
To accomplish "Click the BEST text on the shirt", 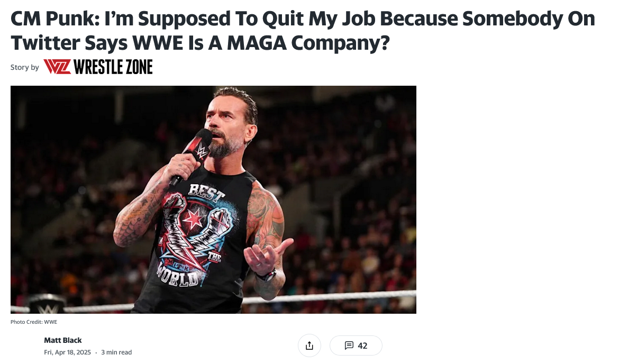I will (207, 193).
